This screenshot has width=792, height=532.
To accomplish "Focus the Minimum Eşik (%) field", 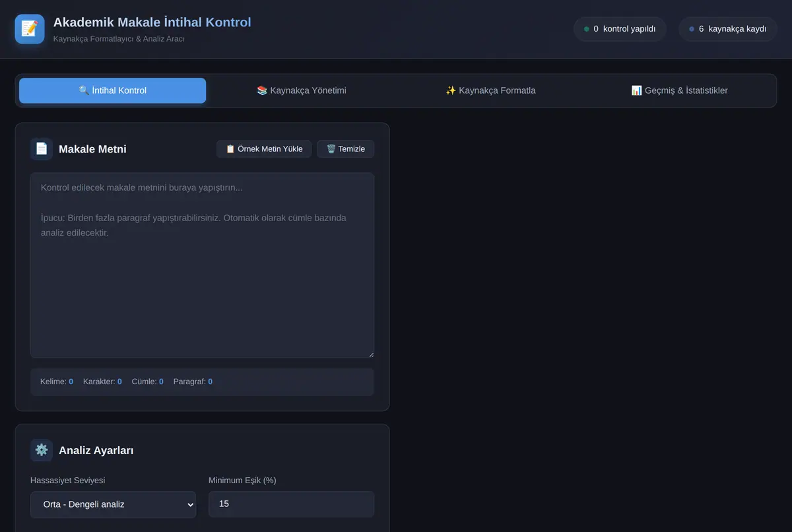I will click(291, 504).
